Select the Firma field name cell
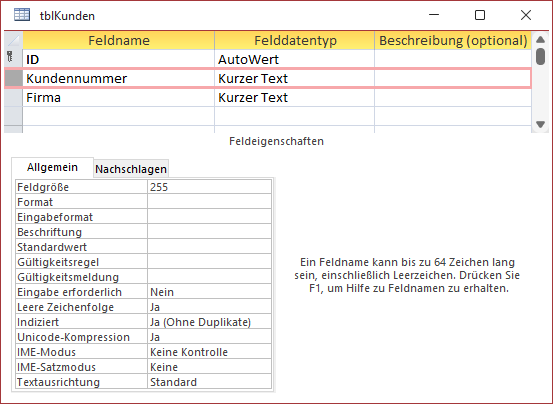 click(x=119, y=97)
